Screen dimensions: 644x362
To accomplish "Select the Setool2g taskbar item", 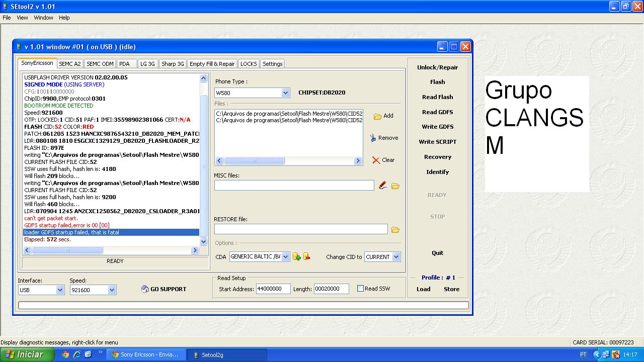I will [226, 354].
